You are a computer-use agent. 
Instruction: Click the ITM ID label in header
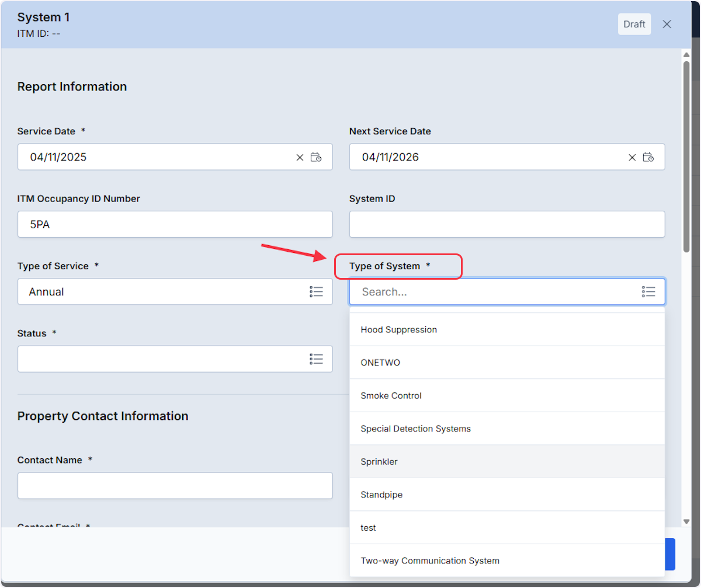39,33
